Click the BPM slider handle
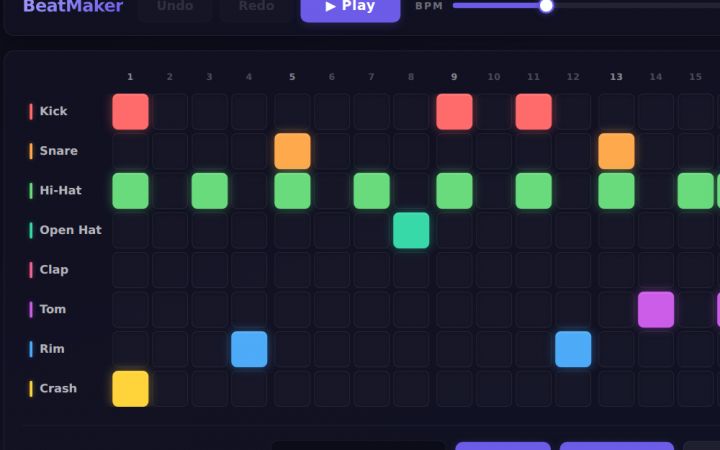Screen dimensions: 720x450 point(546,6)
